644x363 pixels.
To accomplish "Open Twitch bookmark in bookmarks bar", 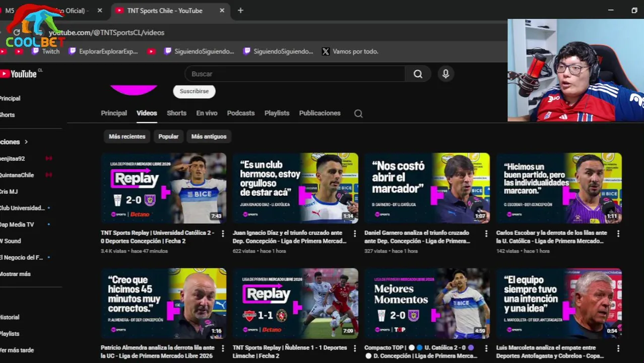I will pyautogui.click(x=46, y=51).
